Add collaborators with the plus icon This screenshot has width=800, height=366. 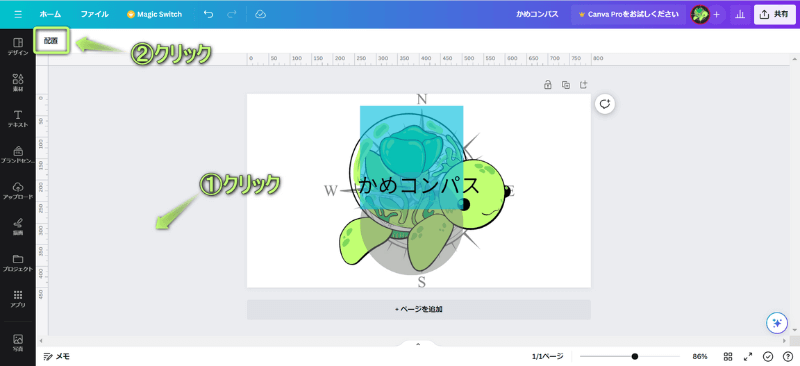(x=716, y=14)
